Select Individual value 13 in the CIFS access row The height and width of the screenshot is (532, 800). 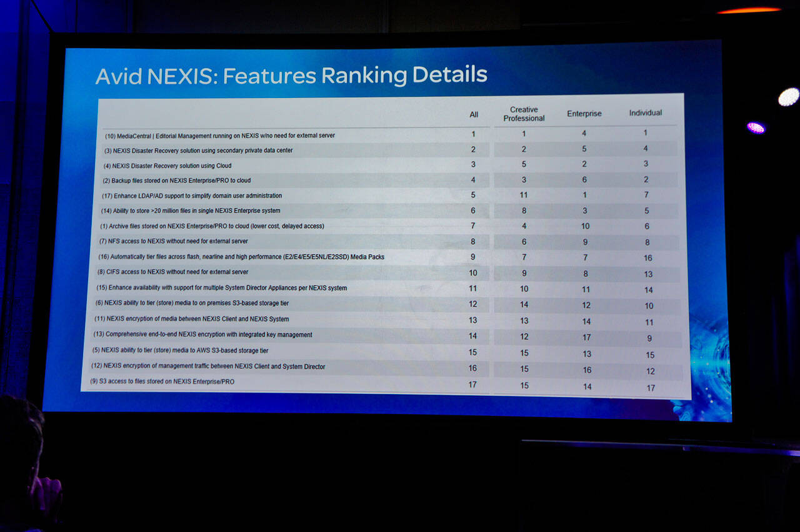click(648, 274)
